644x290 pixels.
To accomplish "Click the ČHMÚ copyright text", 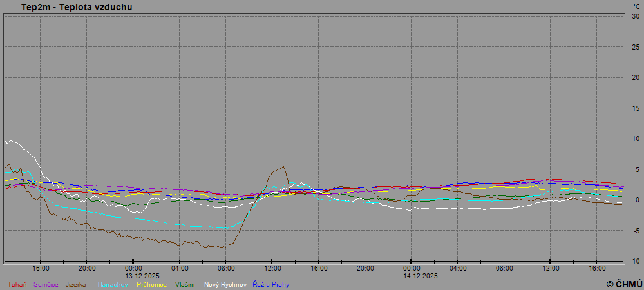I will tap(624, 284).
